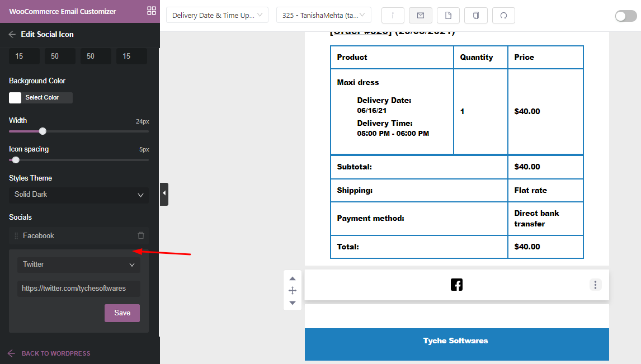Click the Facebook icon in email preview
This screenshot has height=364, width=641.
click(456, 285)
